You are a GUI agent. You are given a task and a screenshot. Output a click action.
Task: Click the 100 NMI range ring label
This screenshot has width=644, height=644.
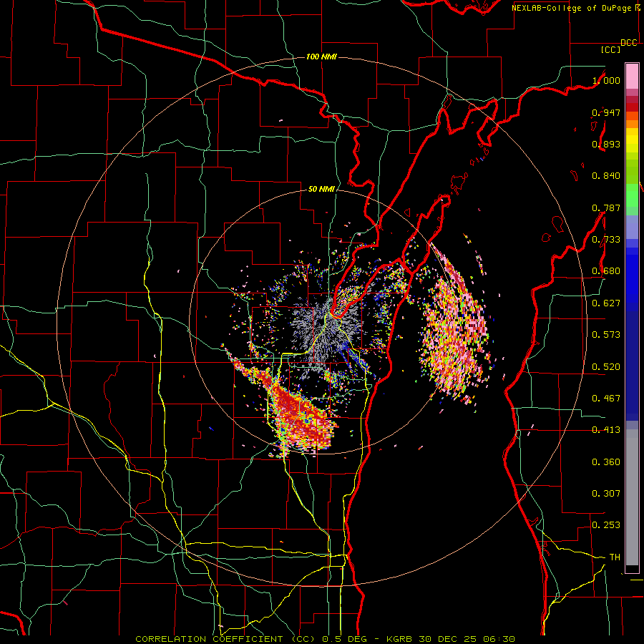click(321, 57)
